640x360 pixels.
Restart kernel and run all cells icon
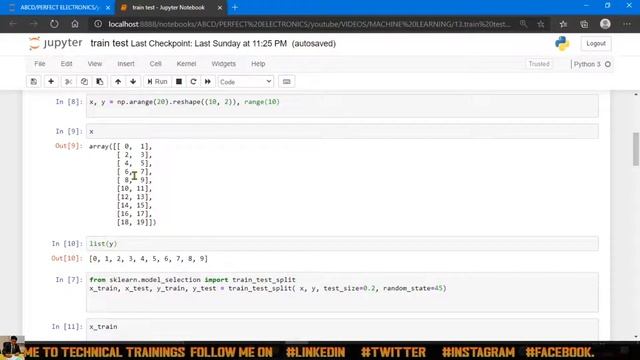208,82
